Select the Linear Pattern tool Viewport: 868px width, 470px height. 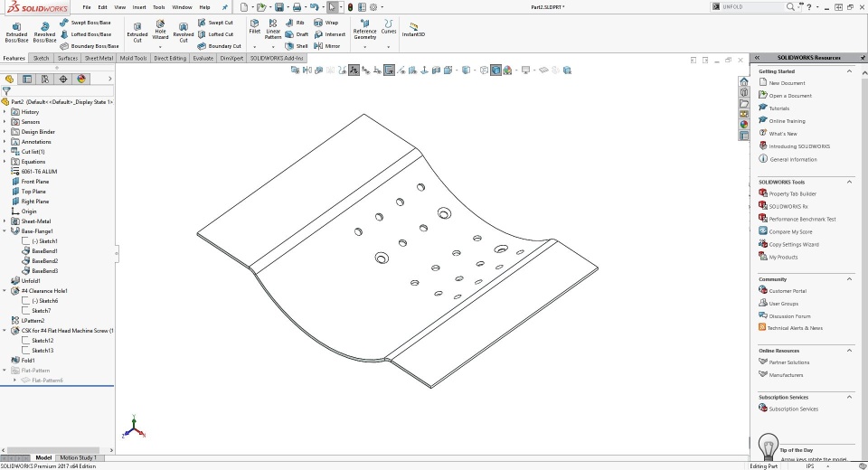273,29
